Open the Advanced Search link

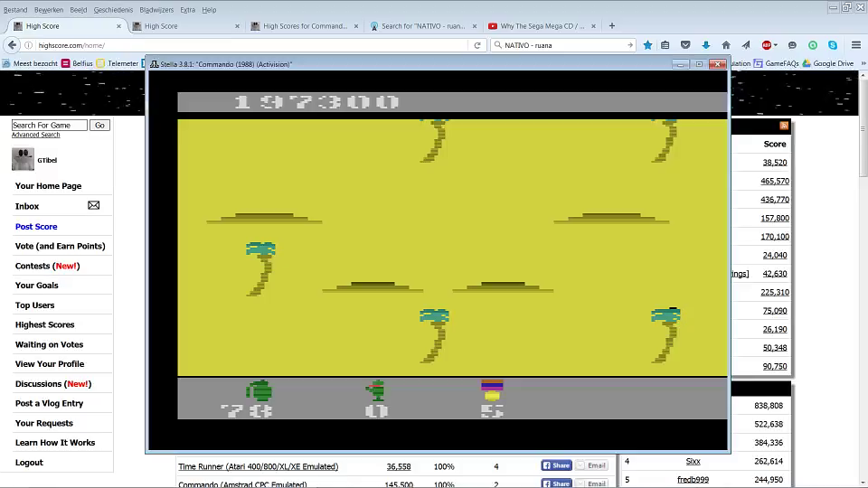point(35,135)
